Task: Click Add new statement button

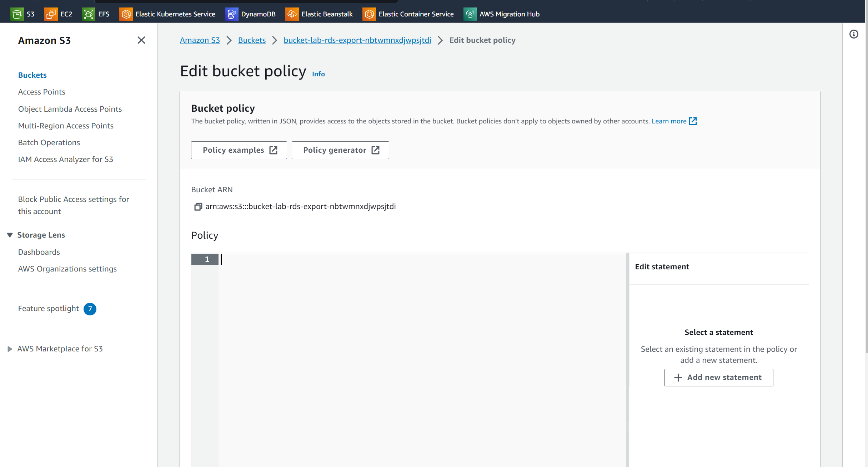Action: (x=719, y=377)
